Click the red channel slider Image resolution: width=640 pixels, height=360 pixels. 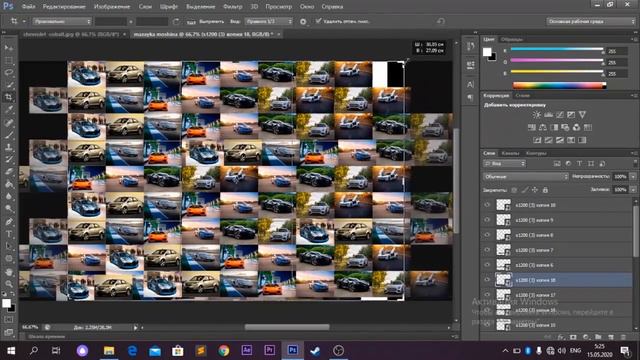[557, 49]
